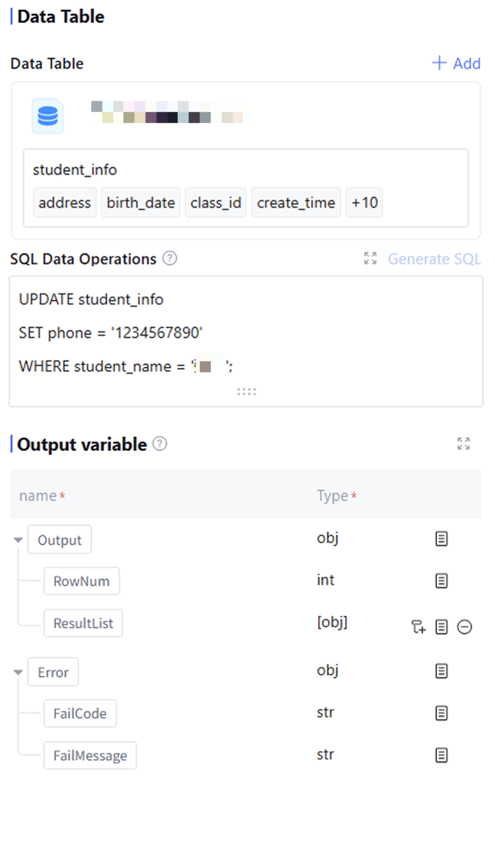Expand the SQL editor to fullscreen

(370, 258)
